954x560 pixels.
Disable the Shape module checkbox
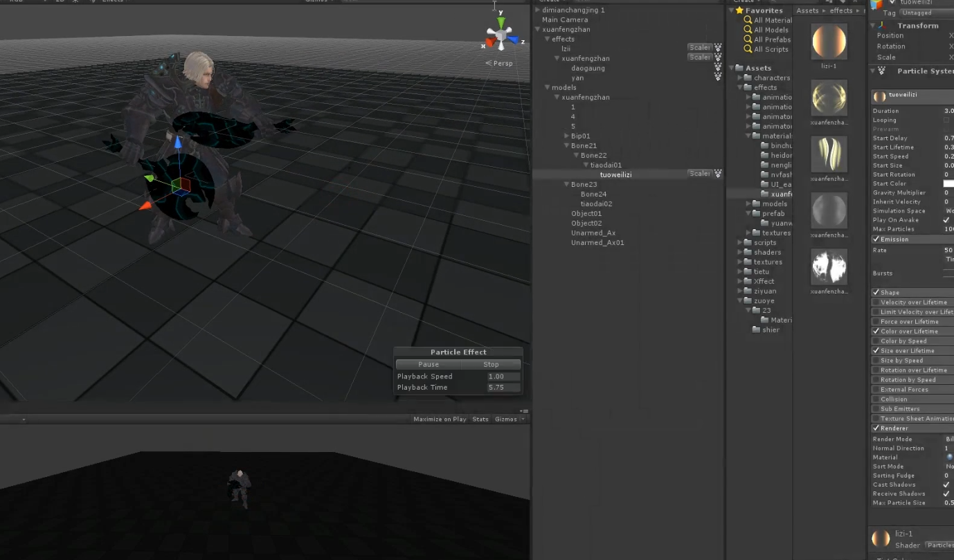tap(876, 292)
